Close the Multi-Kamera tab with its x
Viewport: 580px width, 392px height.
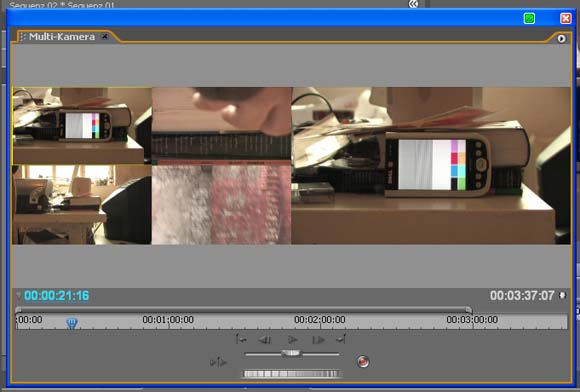coord(105,36)
